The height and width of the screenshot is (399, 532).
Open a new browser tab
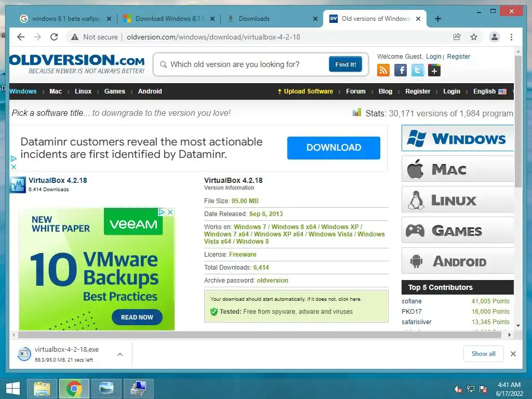[437, 19]
